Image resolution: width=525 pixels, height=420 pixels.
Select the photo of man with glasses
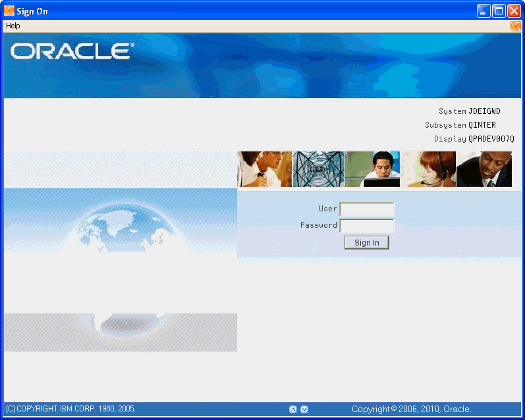point(265,169)
